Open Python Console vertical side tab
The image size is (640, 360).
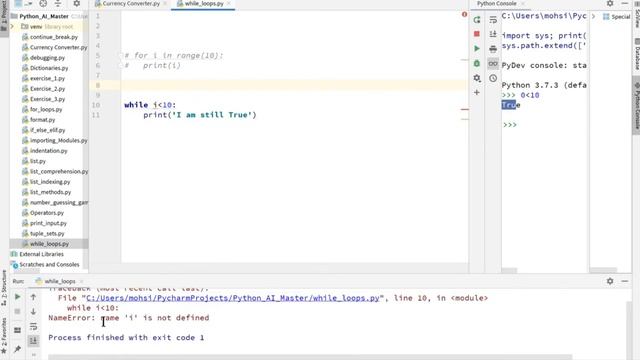[x=636, y=105]
